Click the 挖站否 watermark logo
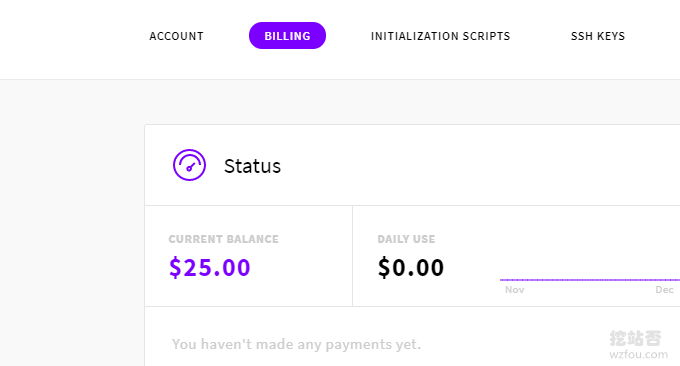Image resolution: width=680 pixels, height=366 pixels. point(635,338)
